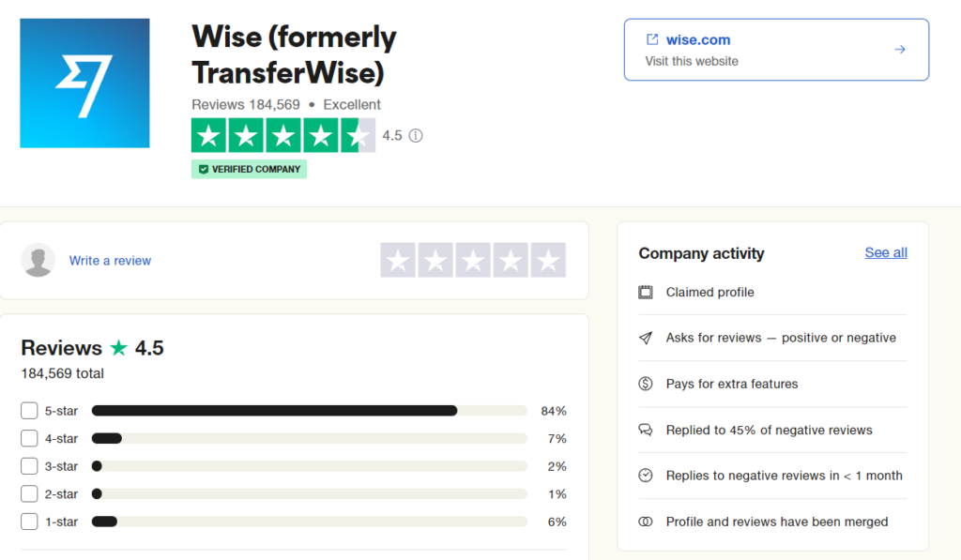This screenshot has height=560, width=961.
Task: Check the 5-star filter checkbox
Action: [x=29, y=411]
